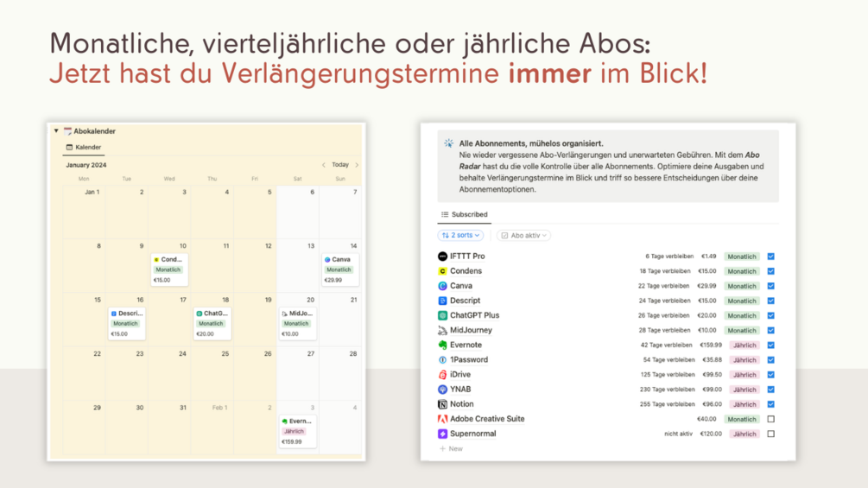Click the 1Password icon
Viewport: 868px width, 488px height.
[442, 359]
